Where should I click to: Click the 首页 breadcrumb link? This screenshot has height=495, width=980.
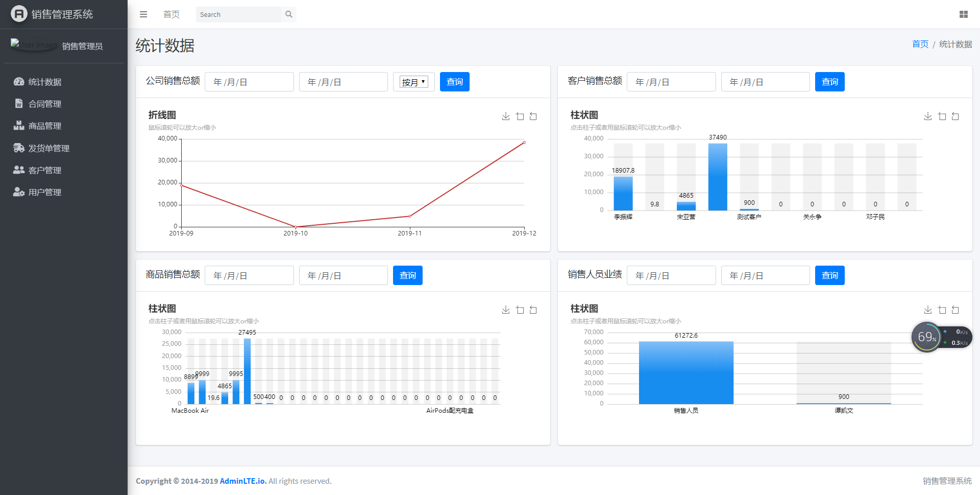pos(920,44)
